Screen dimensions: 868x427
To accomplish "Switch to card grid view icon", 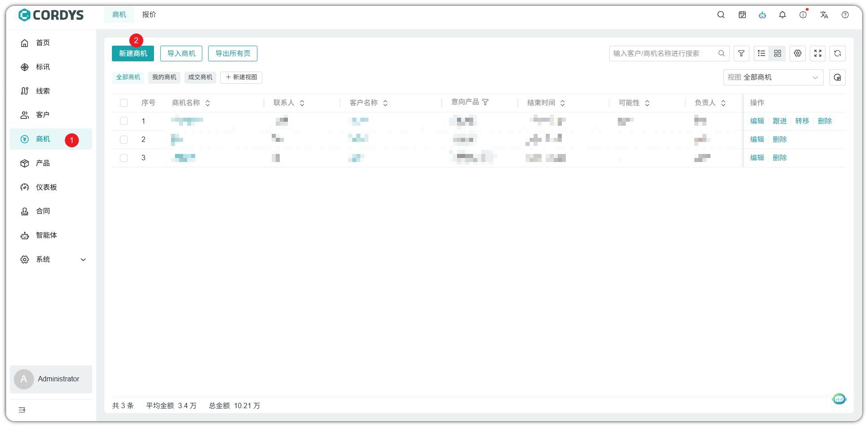I will 778,54.
